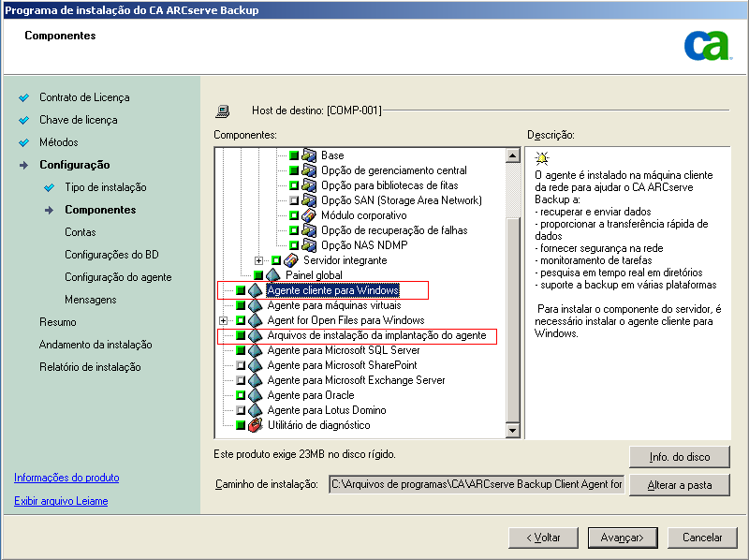Click the Painel global component icon
Image resolution: width=749 pixels, height=560 pixels.
(x=273, y=273)
